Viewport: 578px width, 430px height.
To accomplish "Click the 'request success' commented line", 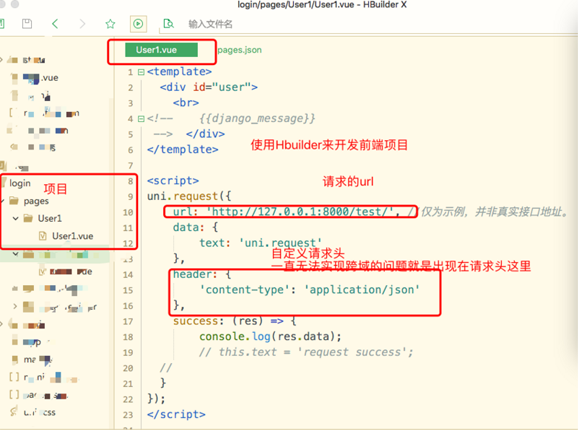I will 306,352.
